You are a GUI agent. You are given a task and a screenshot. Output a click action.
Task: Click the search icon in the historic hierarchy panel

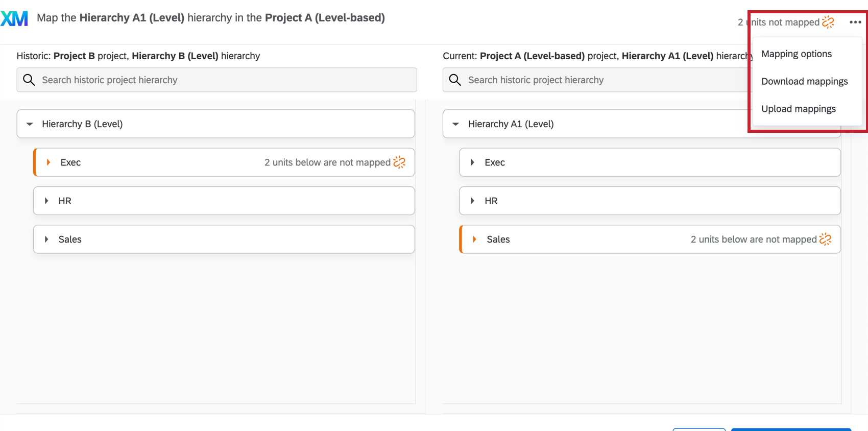[29, 80]
